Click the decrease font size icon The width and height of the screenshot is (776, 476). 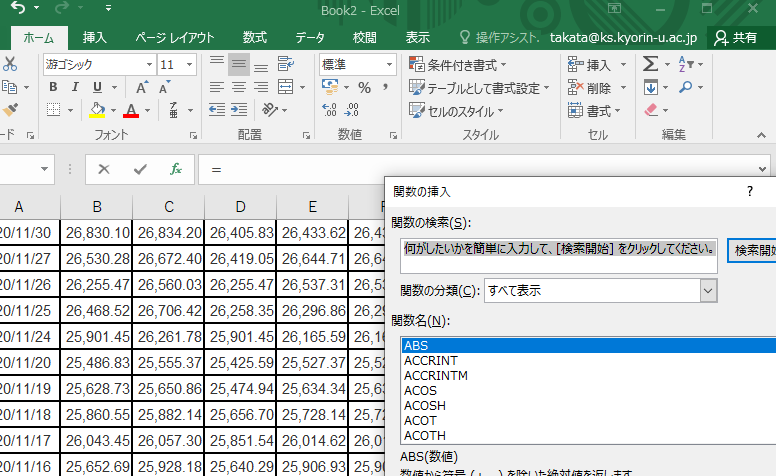(164, 87)
